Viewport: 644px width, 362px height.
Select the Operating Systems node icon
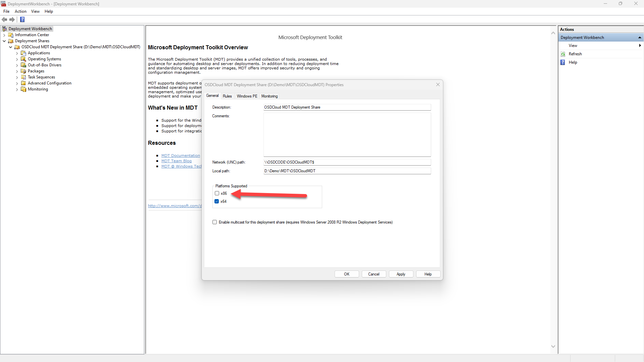pos(23,59)
